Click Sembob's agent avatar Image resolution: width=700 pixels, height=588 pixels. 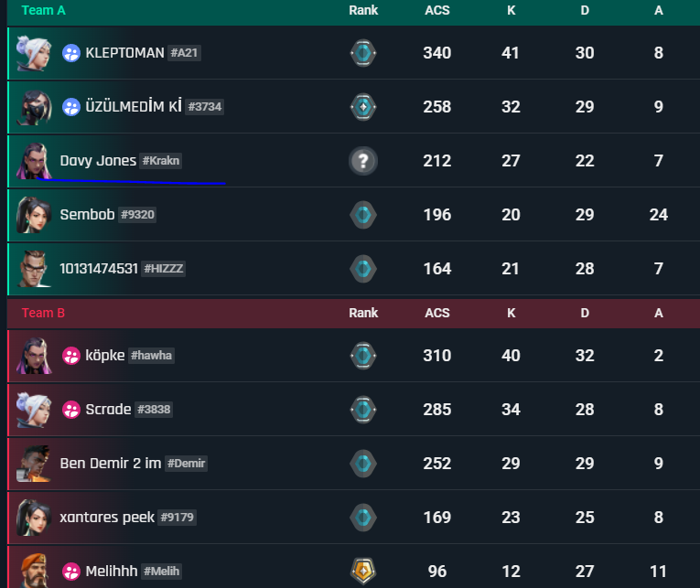click(x=34, y=215)
